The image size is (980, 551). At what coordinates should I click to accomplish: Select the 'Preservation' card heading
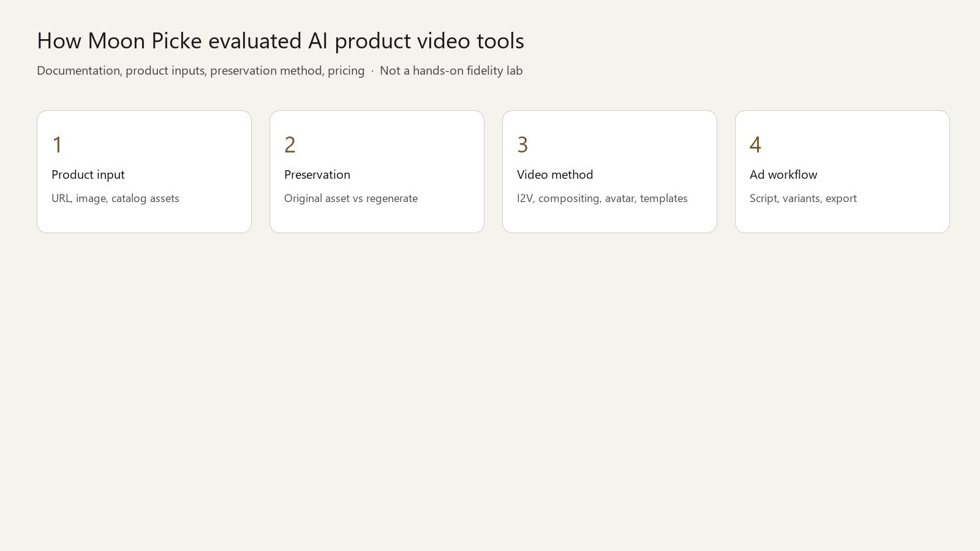317,174
